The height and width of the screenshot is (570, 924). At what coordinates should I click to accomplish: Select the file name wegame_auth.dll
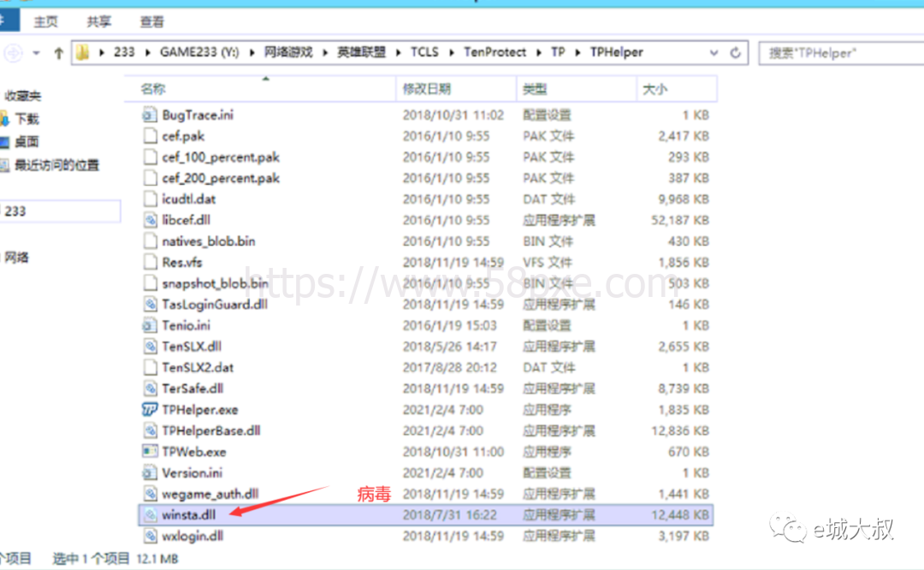[x=210, y=493]
